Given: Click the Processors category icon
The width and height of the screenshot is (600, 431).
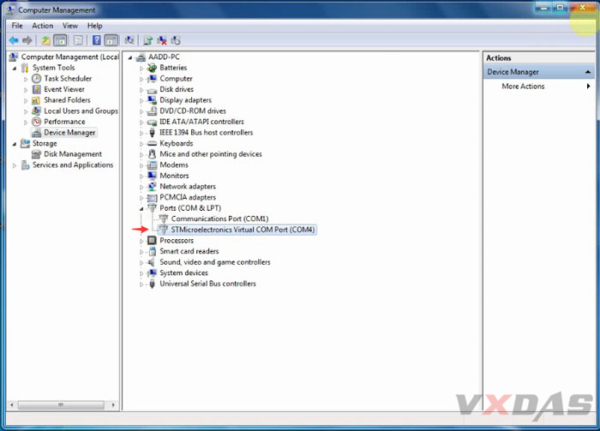Looking at the screenshot, I should coord(152,240).
